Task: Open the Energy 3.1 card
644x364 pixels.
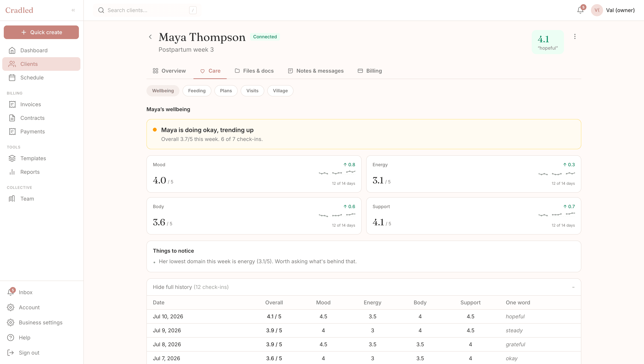Action: point(474,174)
